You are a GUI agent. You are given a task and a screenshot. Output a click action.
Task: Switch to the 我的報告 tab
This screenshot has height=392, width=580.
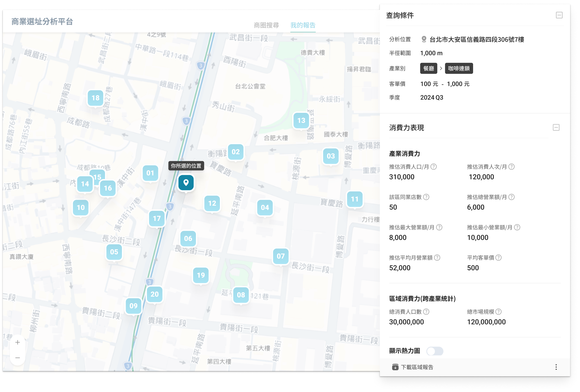(x=303, y=25)
